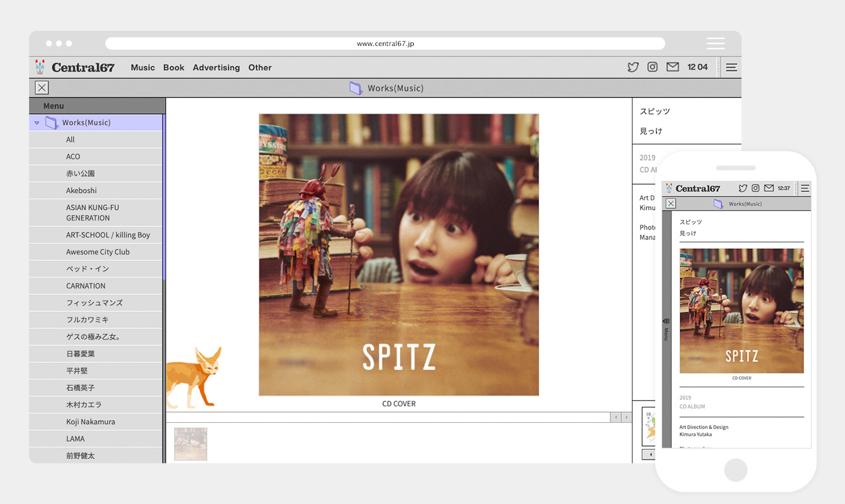Screen dimensions: 845x504
Task: Click the folder icon beside Works(Music) in sidebar
Action: coord(51,122)
